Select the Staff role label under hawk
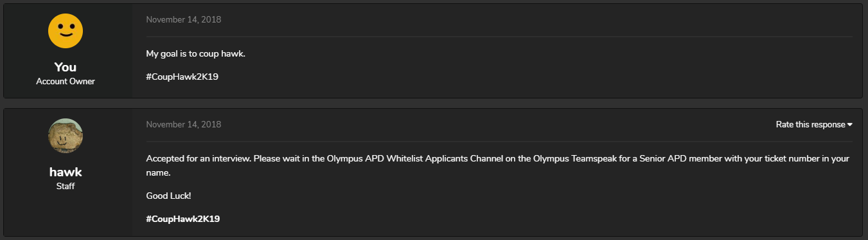The width and height of the screenshot is (868, 240). point(66,187)
